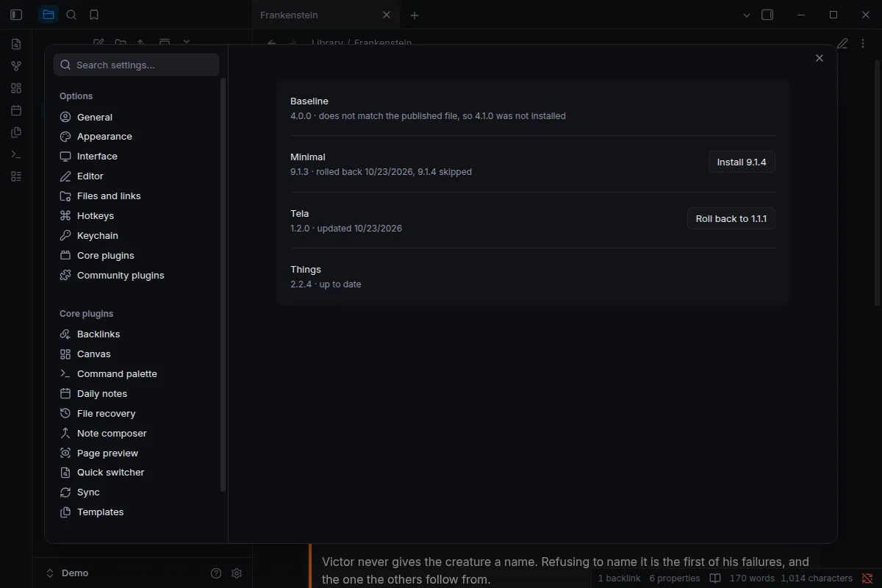The image size is (882, 588).
Task: Toggle the left sidebar icon
Action: (16, 15)
